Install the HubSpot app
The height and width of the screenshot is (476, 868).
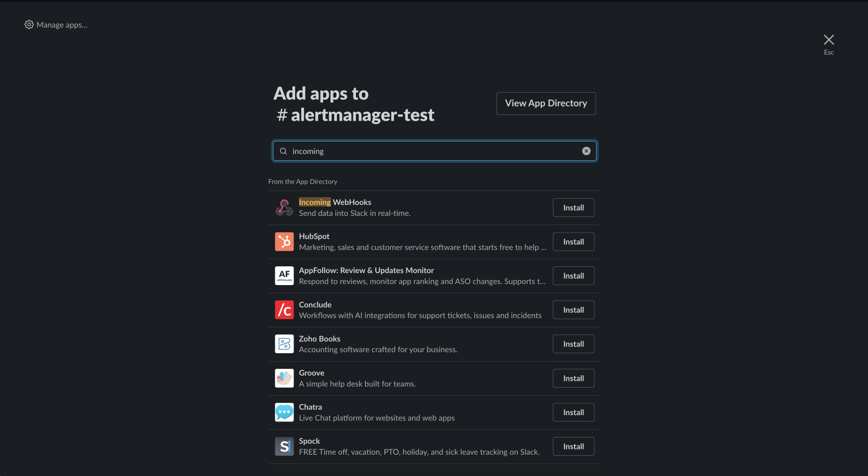[573, 242]
